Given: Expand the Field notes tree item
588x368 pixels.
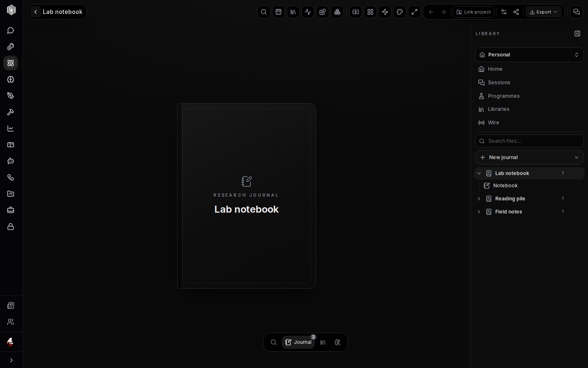Looking at the screenshot, I should point(479,212).
